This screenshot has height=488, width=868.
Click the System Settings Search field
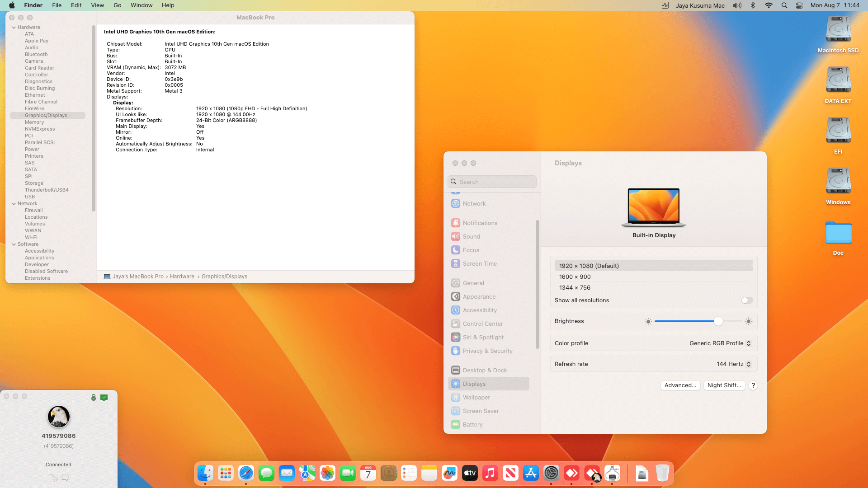click(x=493, y=182)
